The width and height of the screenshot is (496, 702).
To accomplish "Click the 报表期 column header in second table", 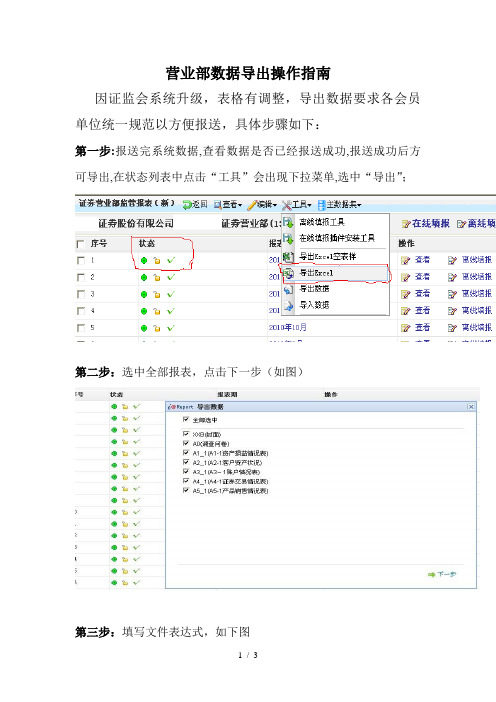I will (227, 394).
